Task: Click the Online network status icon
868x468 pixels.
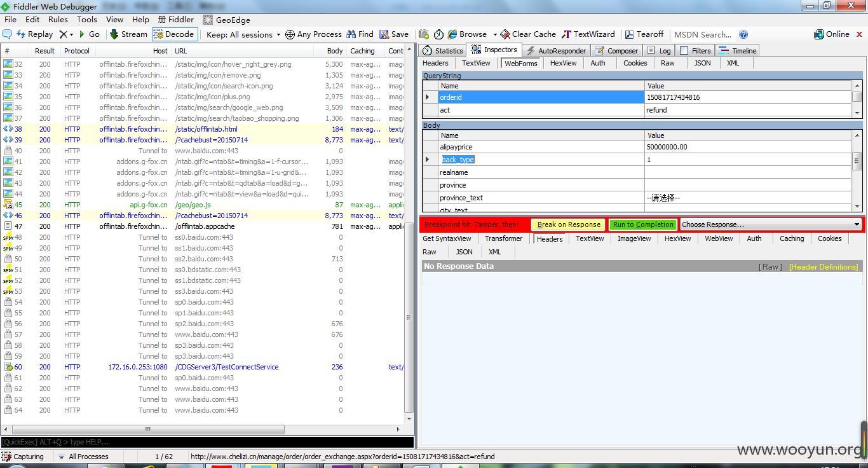Action: [819, 34]
